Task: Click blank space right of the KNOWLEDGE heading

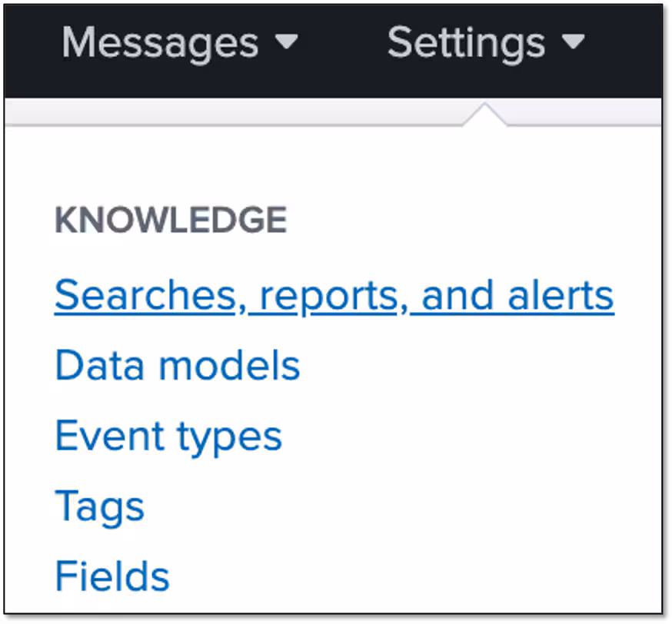Action: (x=461, y=221)
